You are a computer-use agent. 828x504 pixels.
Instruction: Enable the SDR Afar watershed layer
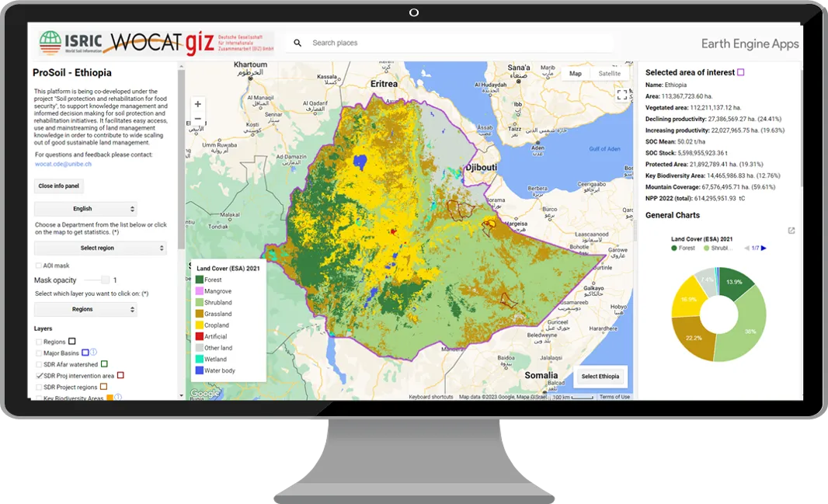[39, 364]
